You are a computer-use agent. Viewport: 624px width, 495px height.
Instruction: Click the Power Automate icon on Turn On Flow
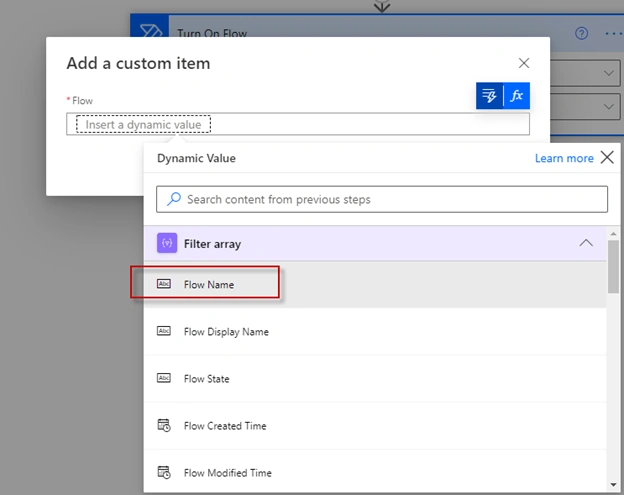(150, 28)
